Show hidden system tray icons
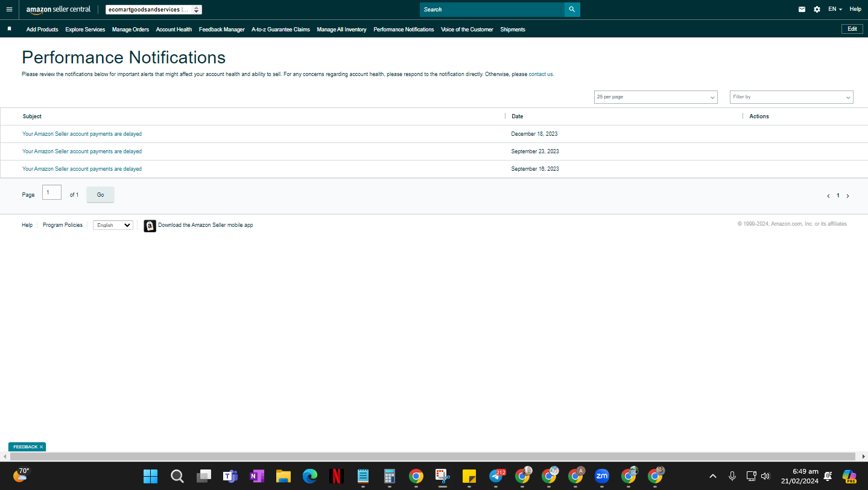868x490 pixels. [x=712, y=476]
